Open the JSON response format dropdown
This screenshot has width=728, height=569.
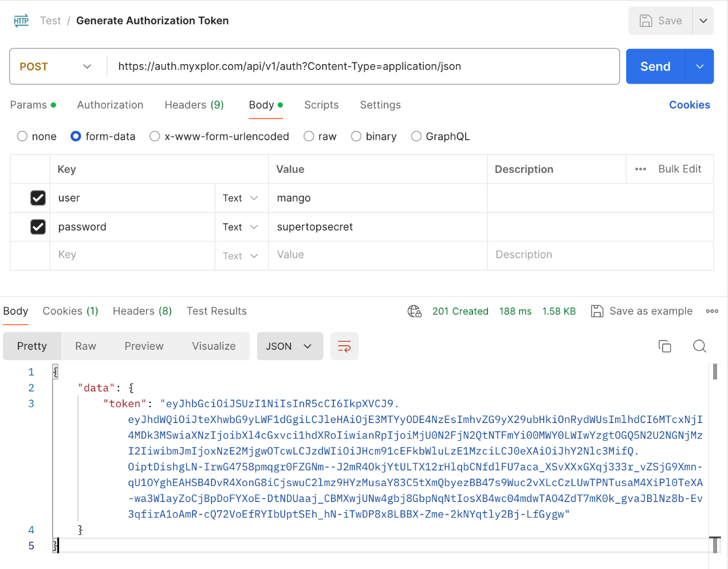tap(290, 346)
